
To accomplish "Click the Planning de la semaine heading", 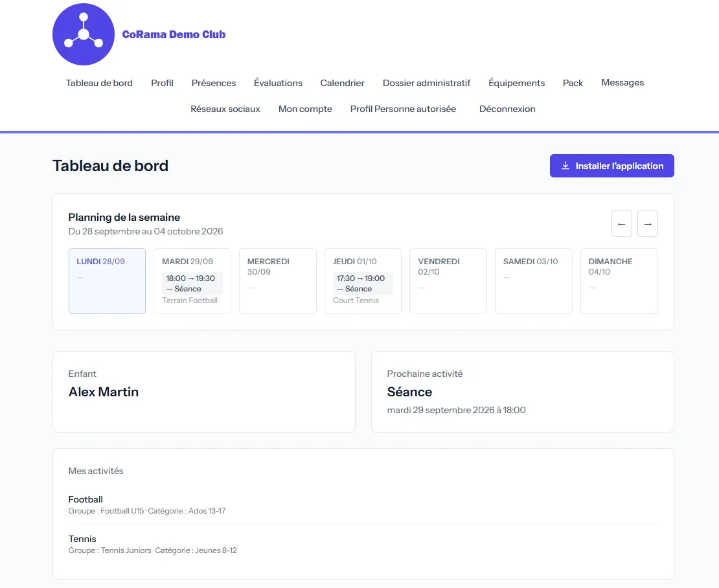I will click(x=124, y=217).
